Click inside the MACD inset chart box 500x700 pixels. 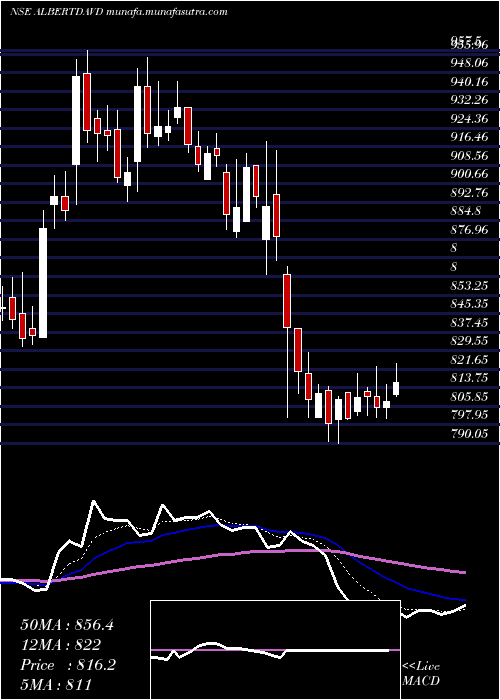[x=275, y=650]
